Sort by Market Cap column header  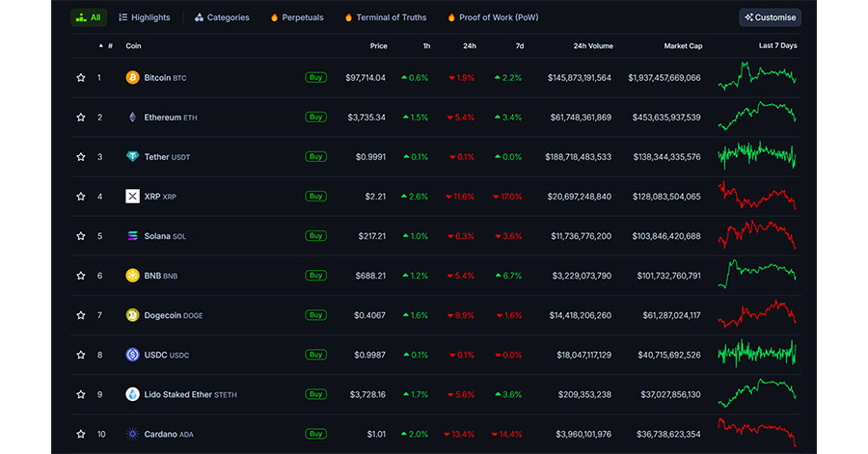coord(683,46)
